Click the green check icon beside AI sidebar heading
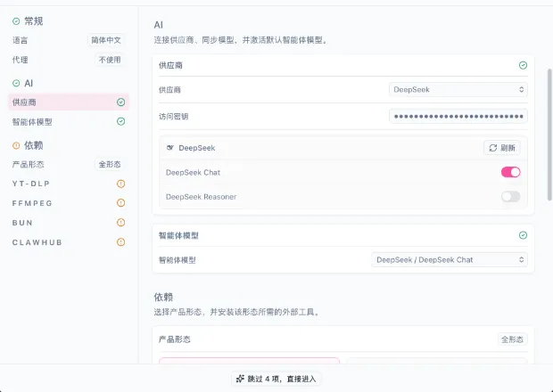Screen dimensions: 553x392 click(16, 83)
